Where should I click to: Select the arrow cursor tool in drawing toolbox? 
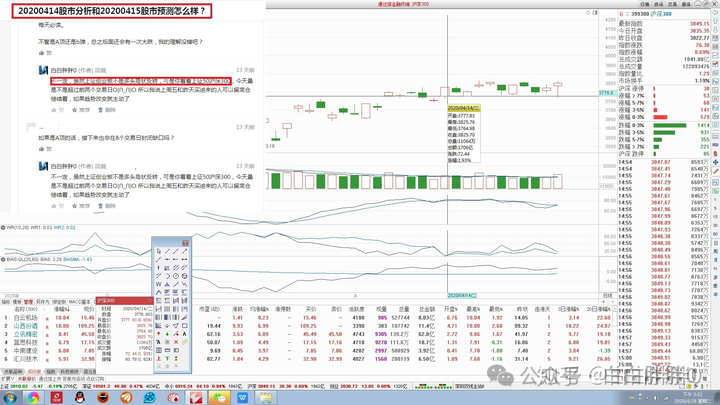tap(158, 251)
